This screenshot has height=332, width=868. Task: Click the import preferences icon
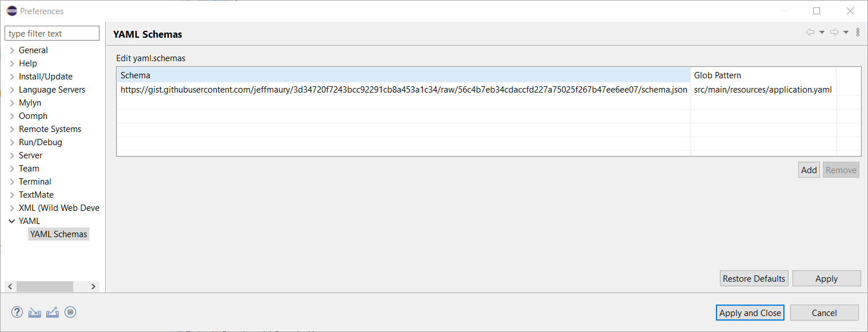(x=34, y=312)
